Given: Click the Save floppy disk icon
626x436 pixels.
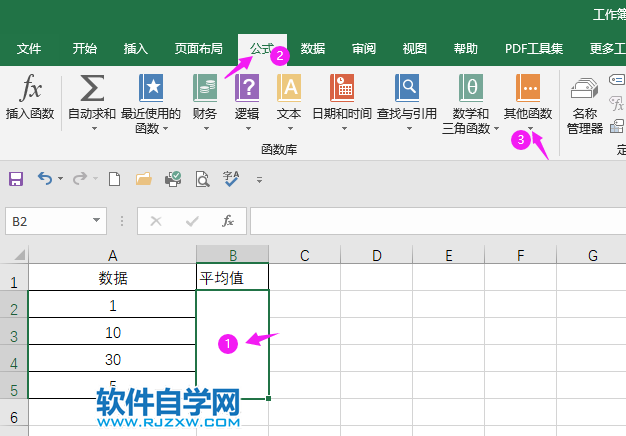Looking at the screenshot, I should point(16,179).
